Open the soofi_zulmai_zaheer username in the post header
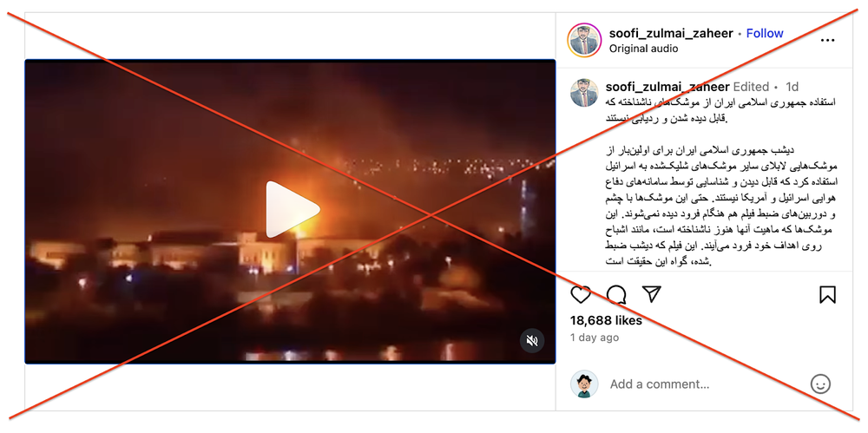 point(672,33)
